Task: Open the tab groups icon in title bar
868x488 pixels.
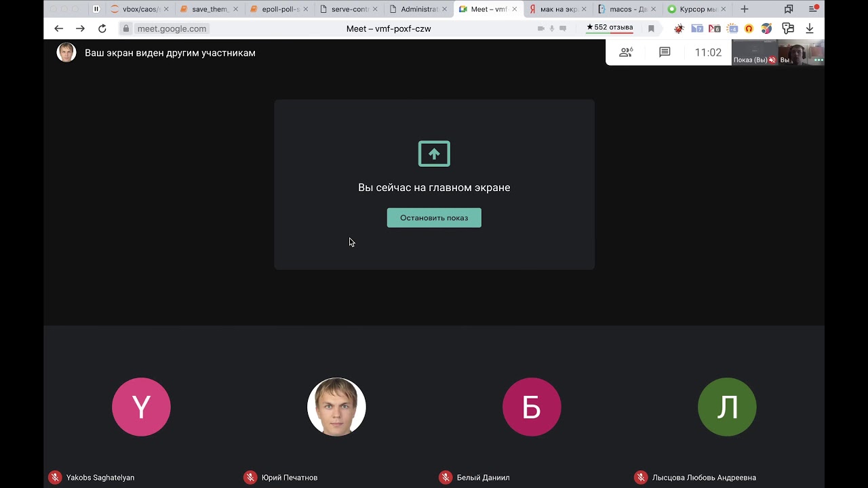Action: tap(789, 9)
